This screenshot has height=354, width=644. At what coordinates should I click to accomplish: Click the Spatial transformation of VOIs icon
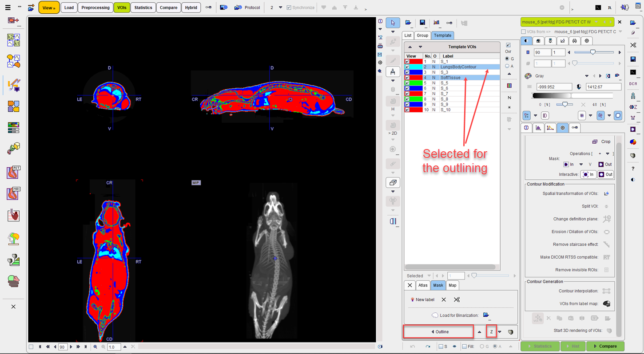[x=606, y=193]
